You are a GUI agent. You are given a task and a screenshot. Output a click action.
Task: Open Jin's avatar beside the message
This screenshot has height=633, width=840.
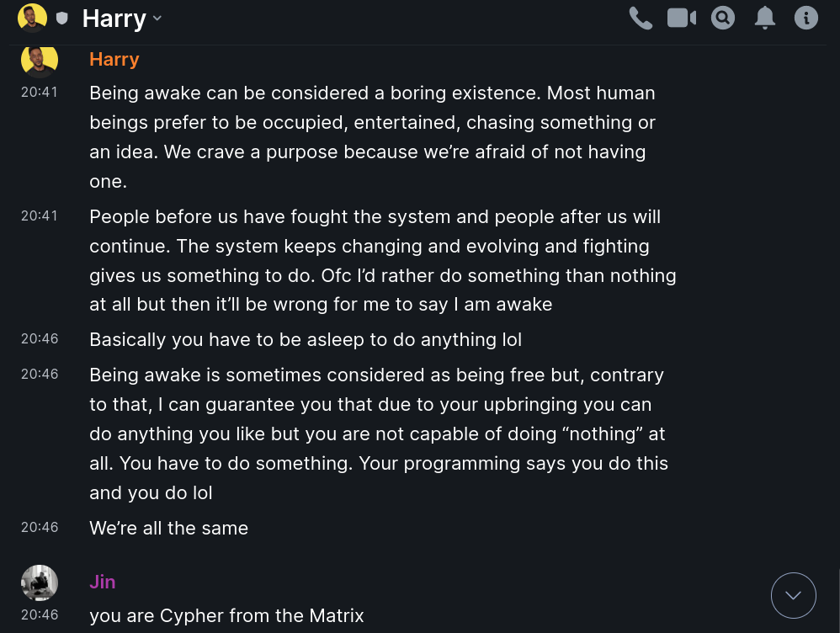[39, 582]
